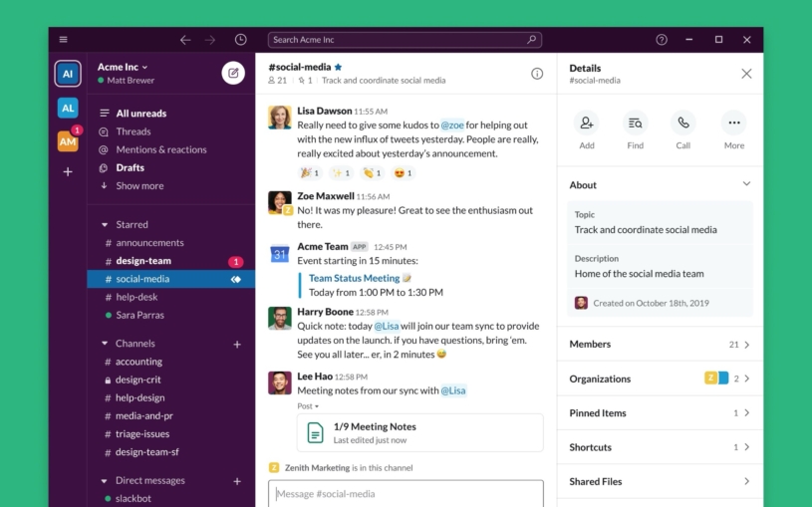This screenshot has height=507, width=812.
Task: Expand the Shared Files row
Action: (660, 481)
